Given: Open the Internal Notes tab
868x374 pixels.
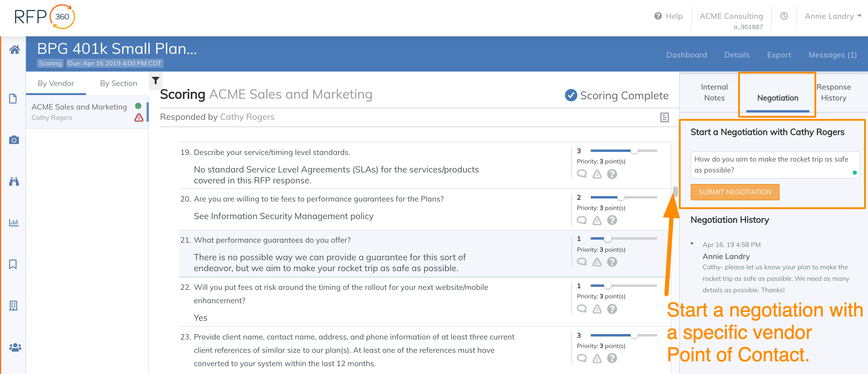Looking at the screenshot, I should (x=714, y=92).
